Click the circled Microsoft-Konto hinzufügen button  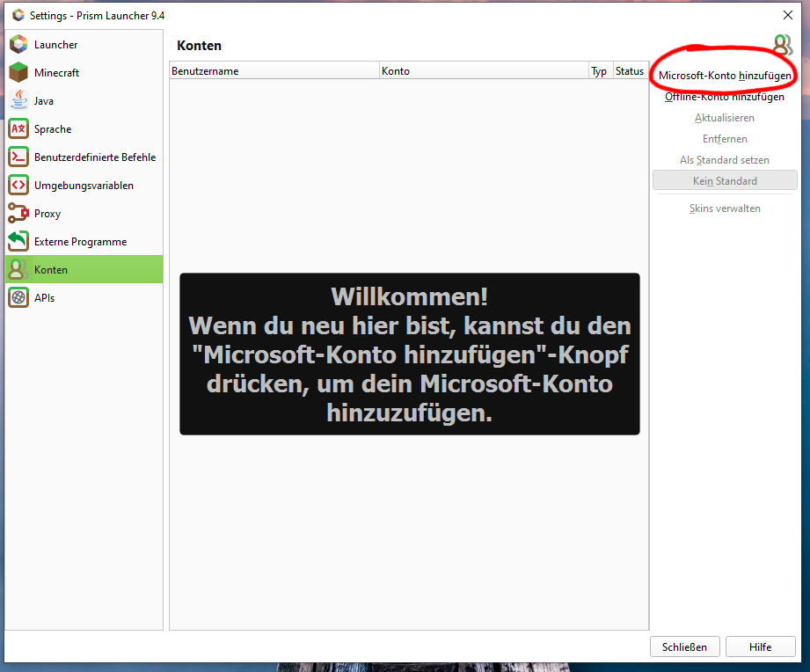coord(723,74)
